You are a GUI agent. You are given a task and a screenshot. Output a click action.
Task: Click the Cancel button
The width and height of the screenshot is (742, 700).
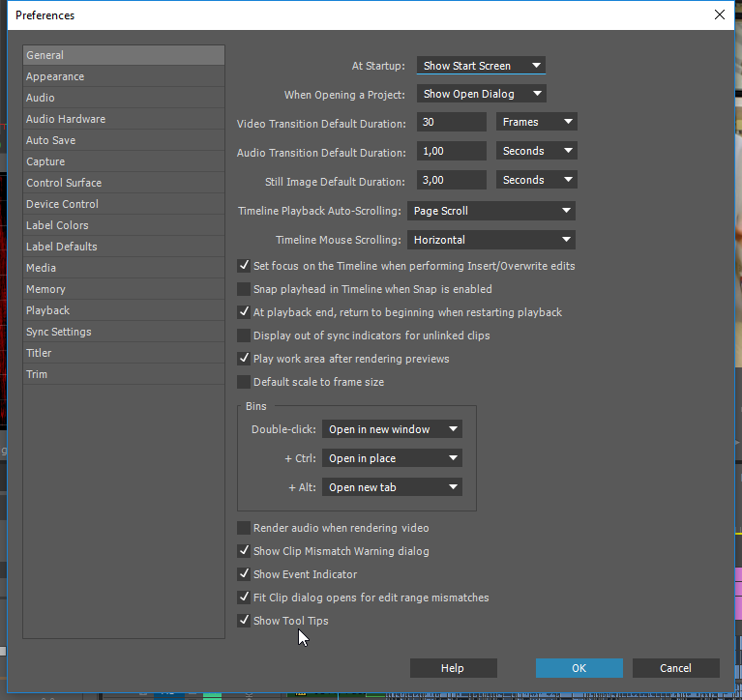click(x=676, y=668)
